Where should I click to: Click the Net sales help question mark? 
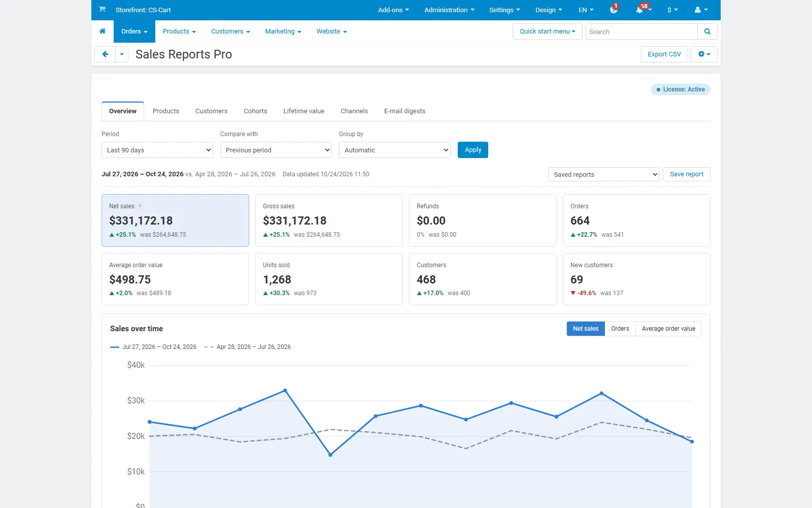[140, 206]
